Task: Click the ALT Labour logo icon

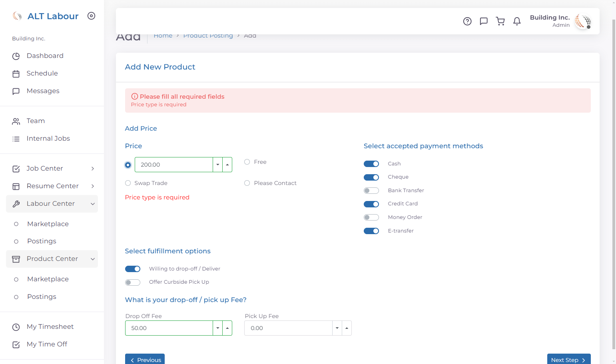Action: click(17, 16)
